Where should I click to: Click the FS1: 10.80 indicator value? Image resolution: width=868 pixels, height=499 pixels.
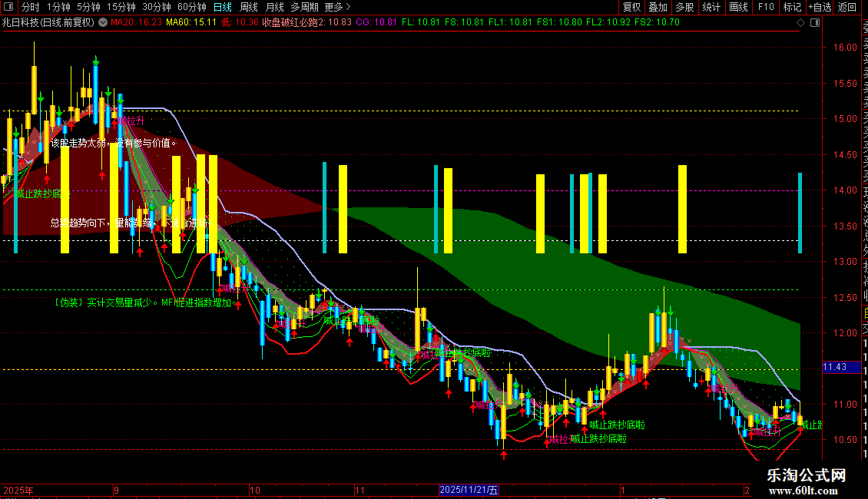tap(559, 23)
